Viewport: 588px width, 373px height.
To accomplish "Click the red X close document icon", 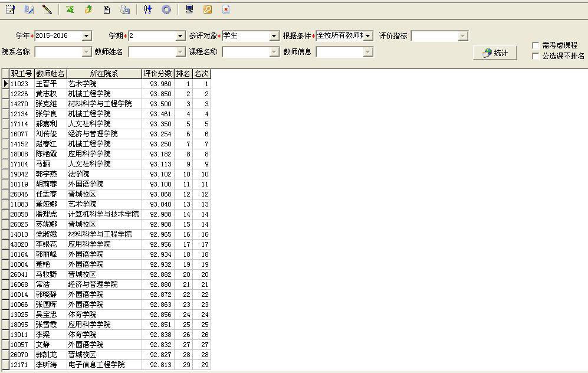I will click(x=226, y=9).
